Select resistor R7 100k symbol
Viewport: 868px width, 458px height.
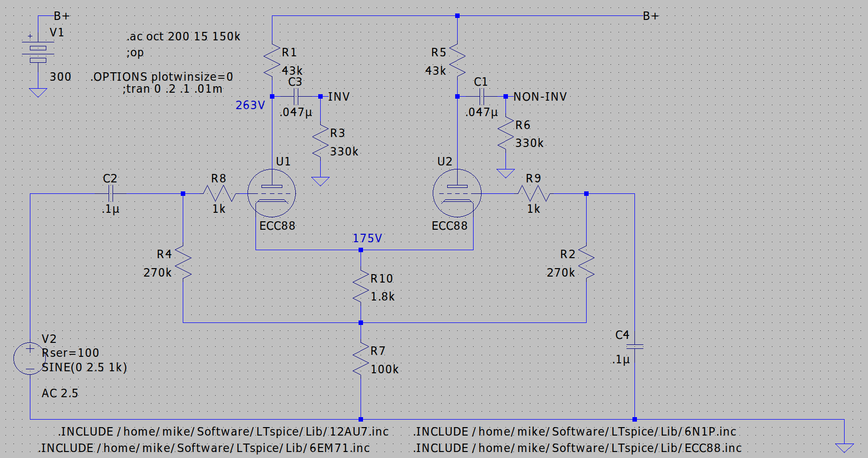pyautogui.click(x=361, y=359)
